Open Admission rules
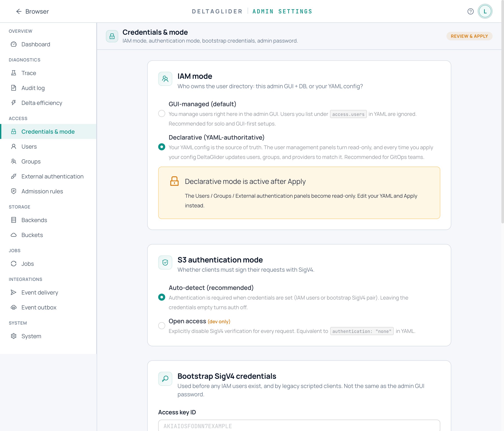Viewport: 504px width, 431px height. coord(48,191)
